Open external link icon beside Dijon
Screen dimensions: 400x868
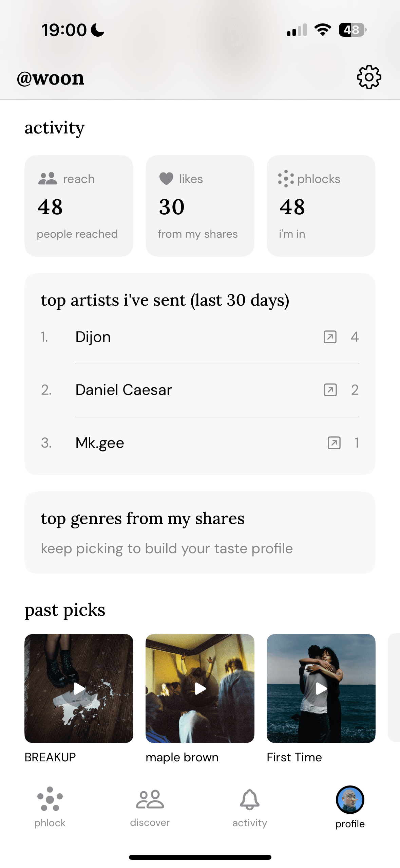coord(330,337)
